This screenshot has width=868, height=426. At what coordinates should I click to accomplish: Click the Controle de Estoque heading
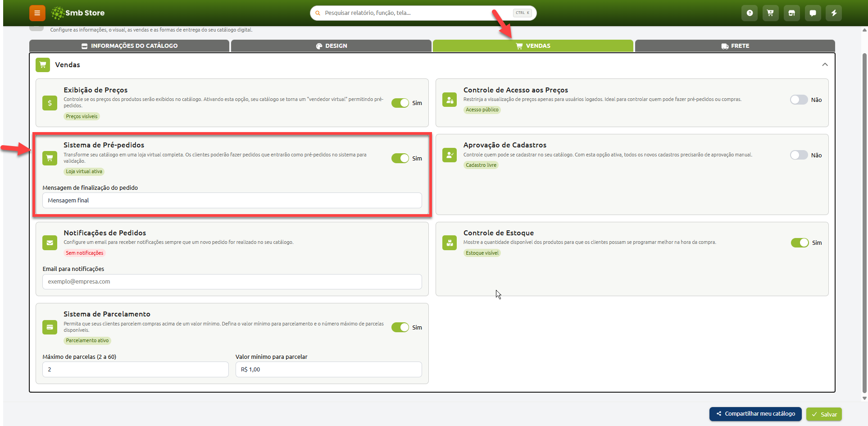pos(498,233)
